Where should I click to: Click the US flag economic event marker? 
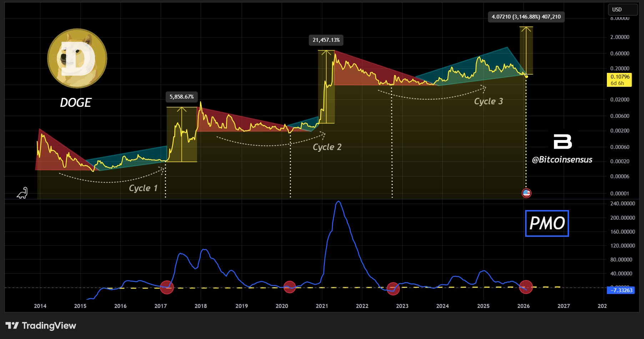point(527,193)
